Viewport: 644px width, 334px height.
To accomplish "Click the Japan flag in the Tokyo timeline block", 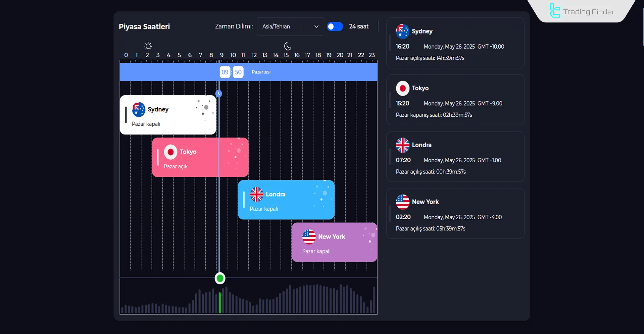I will pos(170,152).
